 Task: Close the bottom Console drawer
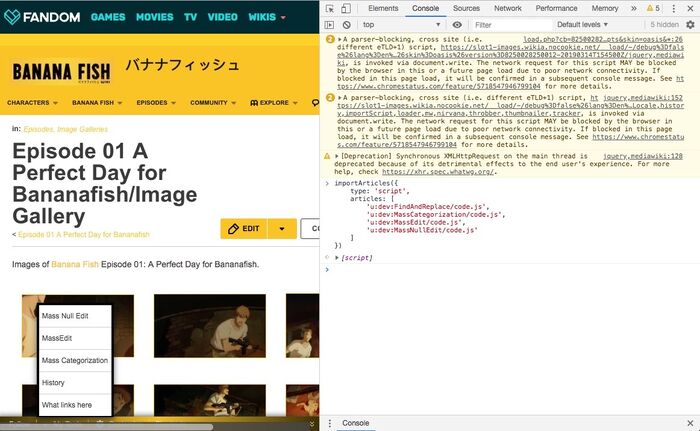click(x=690, y=423)
